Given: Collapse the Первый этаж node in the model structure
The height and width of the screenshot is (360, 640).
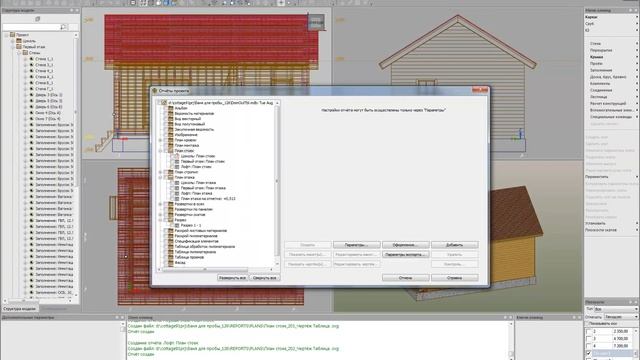Looking at the screenshot, I should [12, 47].
